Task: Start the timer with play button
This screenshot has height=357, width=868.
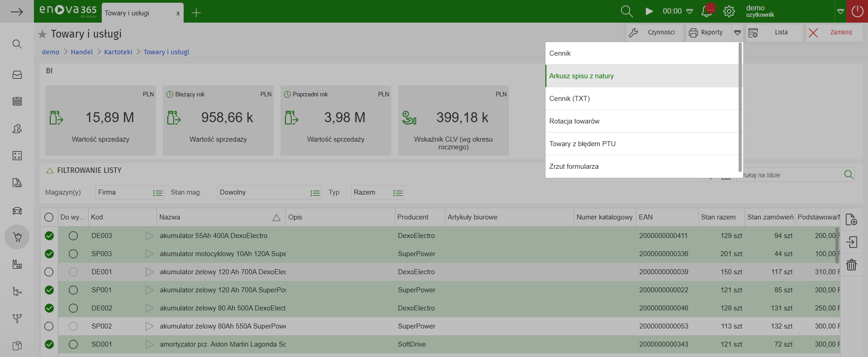Action: (649, 11)
